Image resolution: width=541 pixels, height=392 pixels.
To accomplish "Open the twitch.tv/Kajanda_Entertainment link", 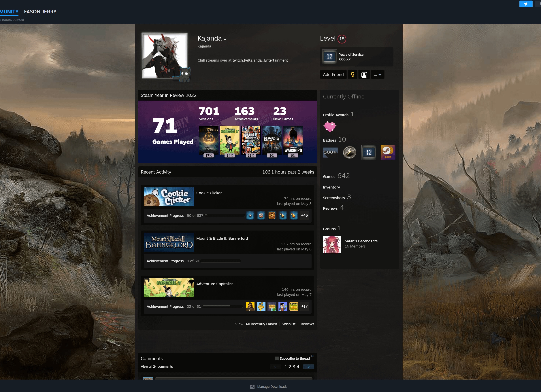I will (x=260, y=60).
